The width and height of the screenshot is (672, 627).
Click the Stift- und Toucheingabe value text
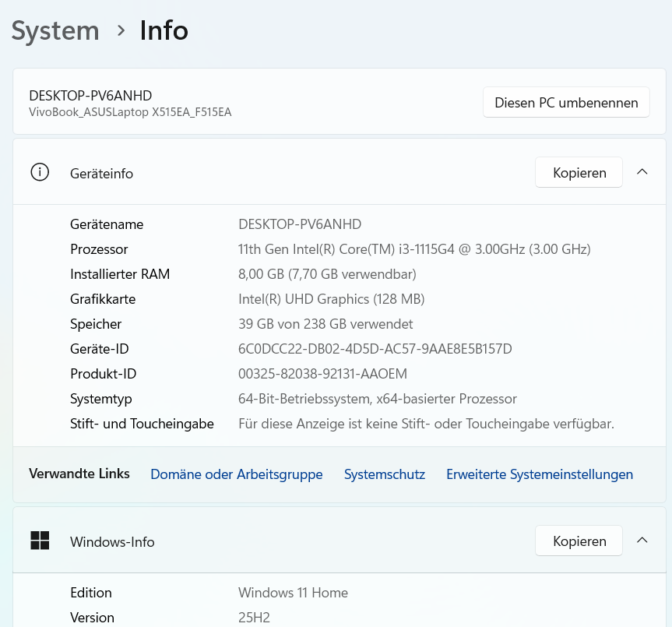[426, 424]
